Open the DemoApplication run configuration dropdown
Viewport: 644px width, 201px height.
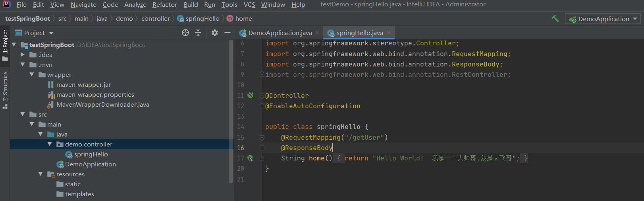click(603, 19)
